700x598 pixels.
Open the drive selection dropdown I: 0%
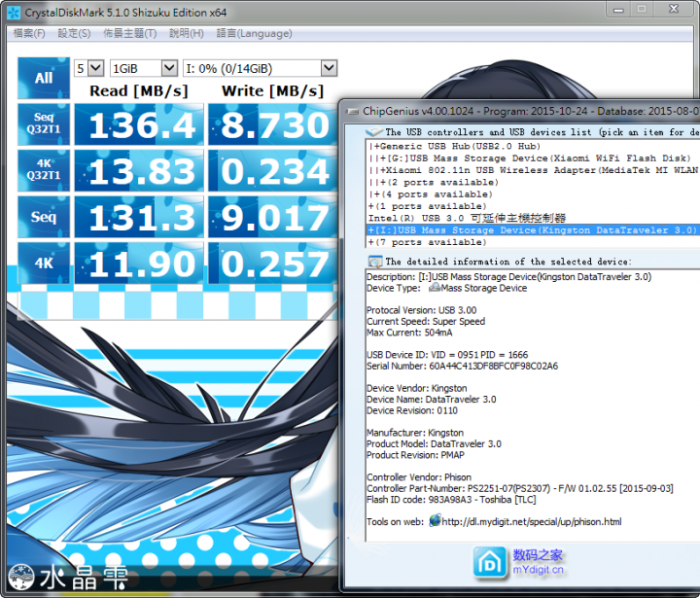[x=260, y=68]
